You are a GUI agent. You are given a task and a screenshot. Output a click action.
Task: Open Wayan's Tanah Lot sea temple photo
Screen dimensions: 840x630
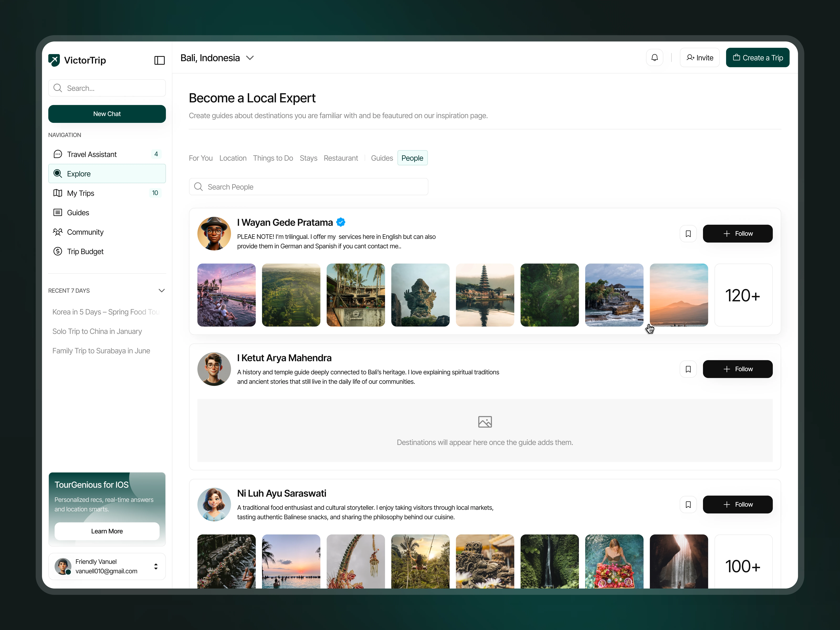614,295
